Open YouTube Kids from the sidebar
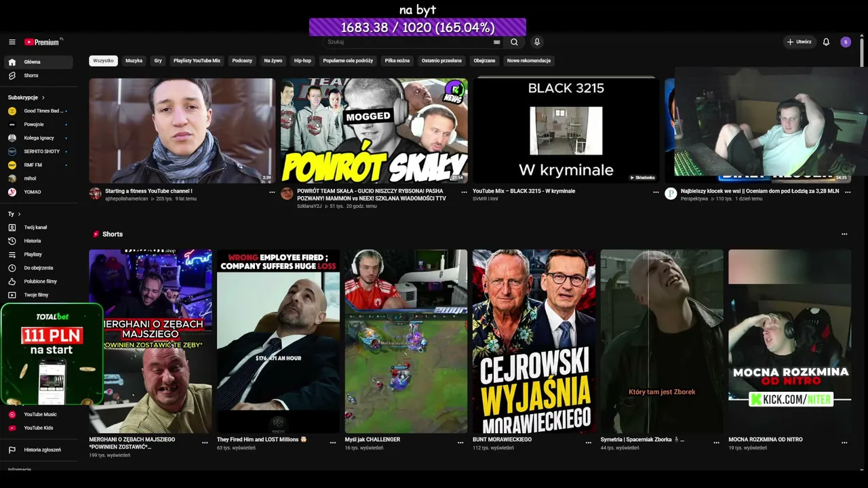The height and width of the screenshot is (488, 868). 39,428
